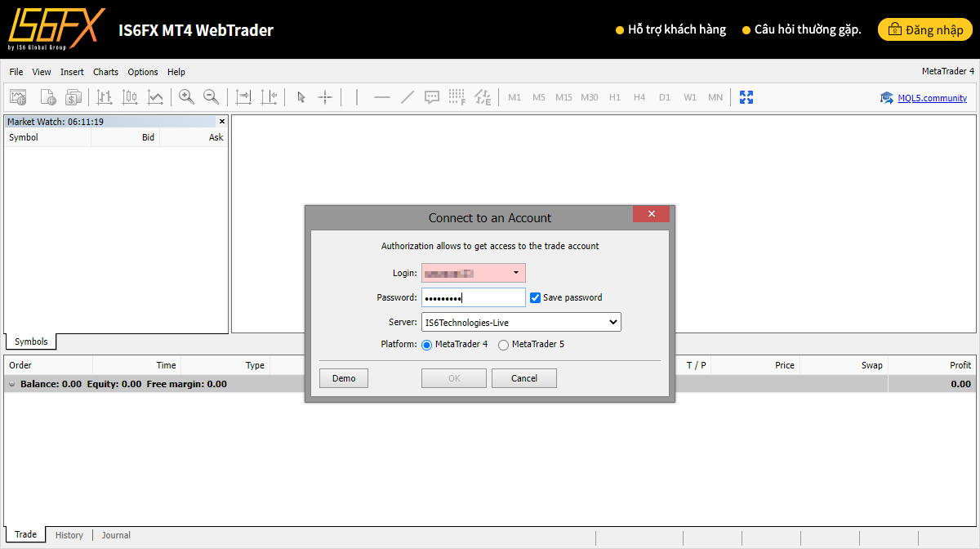Image resolution: width=980 pixels, height=549 pixels.
Task: Open the Charts menu
Action: (105, 72)
